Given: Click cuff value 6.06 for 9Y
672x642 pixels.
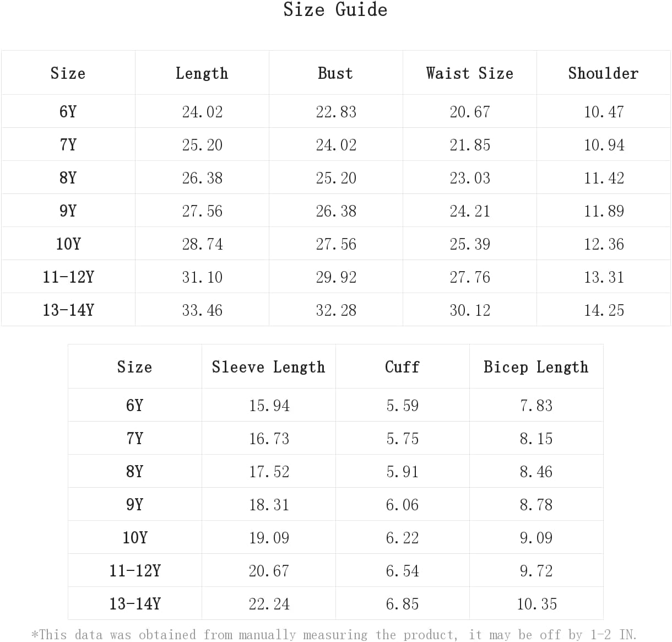Looking at the screenshot, I should pyautogui.click(x=402, y=505).
